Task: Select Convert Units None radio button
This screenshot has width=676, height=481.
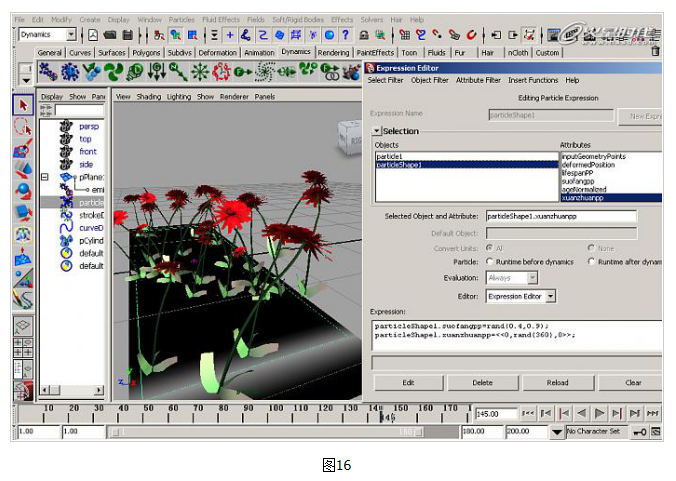Action: tap(591, 248)
